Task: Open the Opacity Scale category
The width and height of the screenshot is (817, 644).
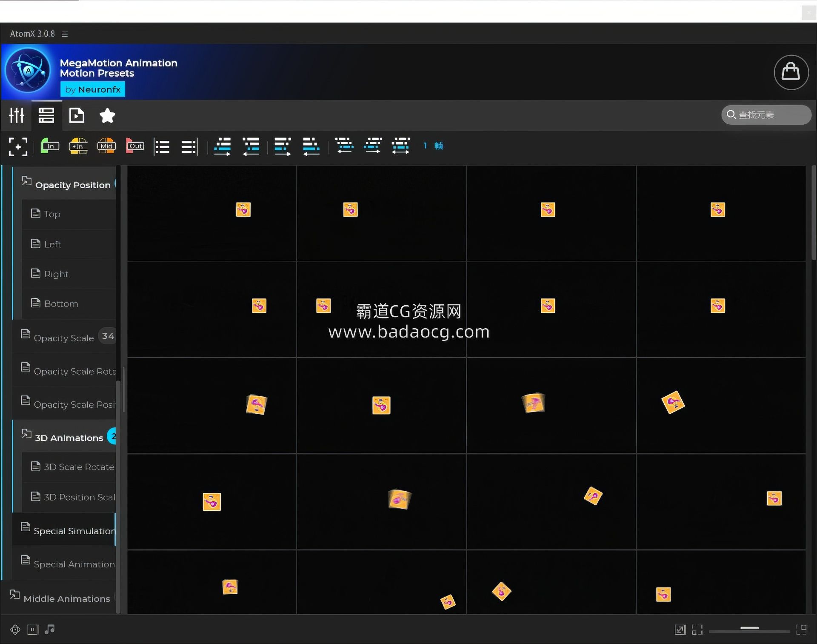Action: [x=64, y=337]
